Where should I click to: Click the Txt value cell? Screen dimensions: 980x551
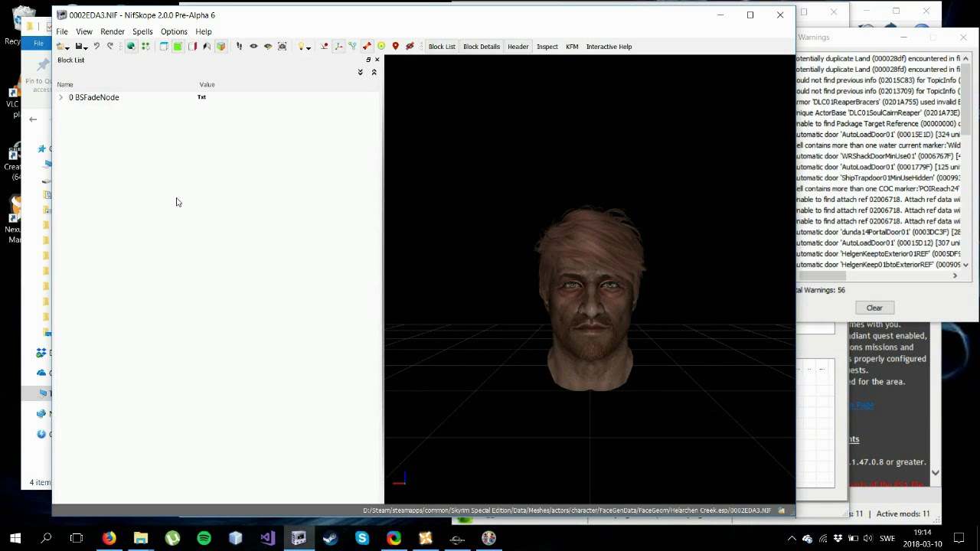tap(202, 97)
